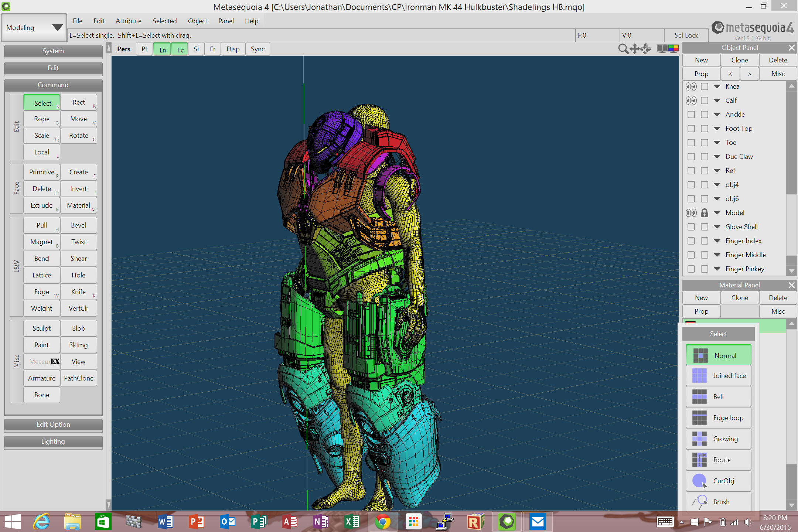The height and width of the screenshot is (532, 798).
Task: Select the red material swatch
Action: 690,323
